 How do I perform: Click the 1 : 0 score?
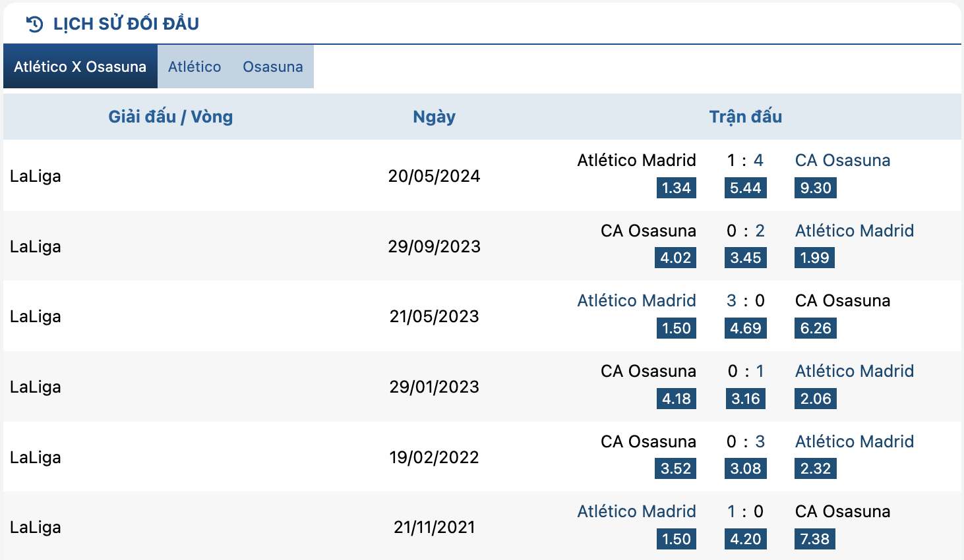745,511
